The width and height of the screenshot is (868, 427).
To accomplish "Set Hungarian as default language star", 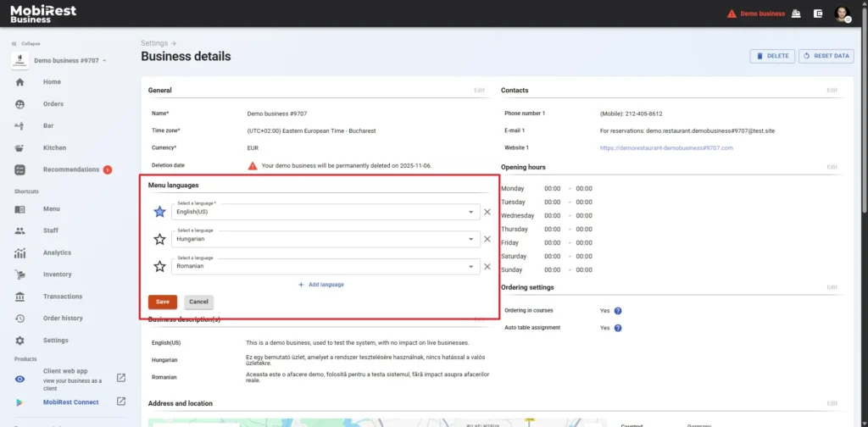I will pos(159,240).
